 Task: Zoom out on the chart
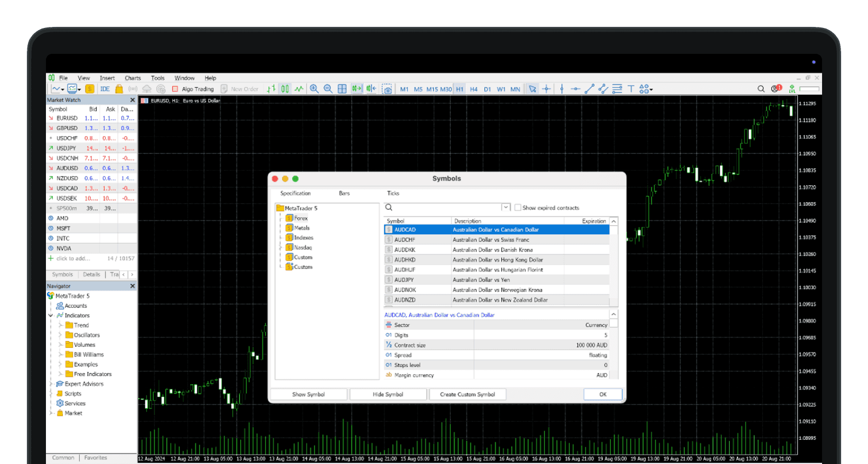[328, 89]
